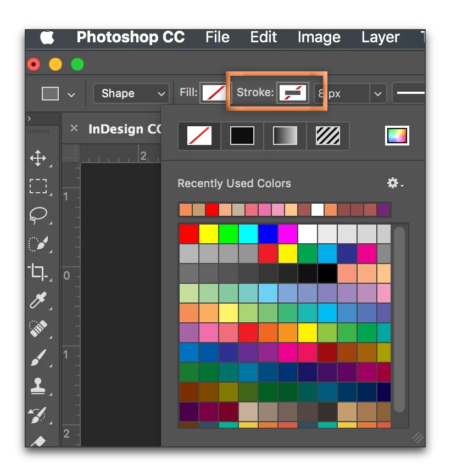Open the Apple menu

[47, 37]
